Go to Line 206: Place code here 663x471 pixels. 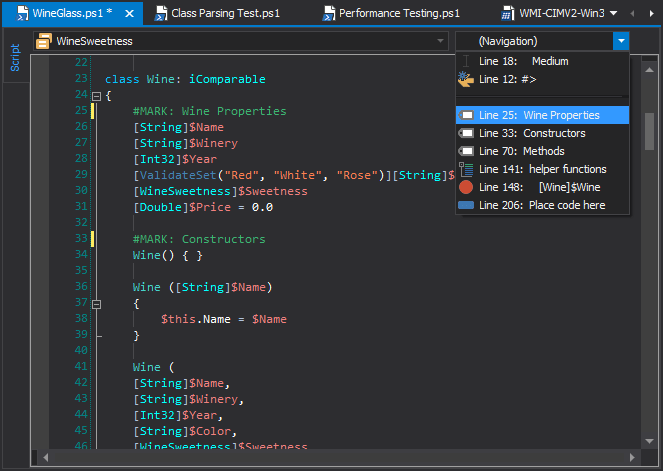point(542,205)
